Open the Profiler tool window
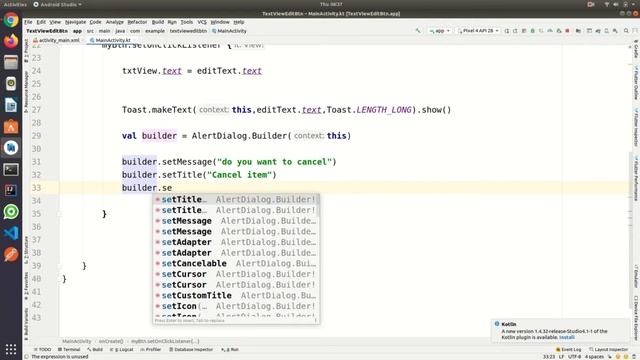Screen dimensions: 640x360 tap(151, 350)
